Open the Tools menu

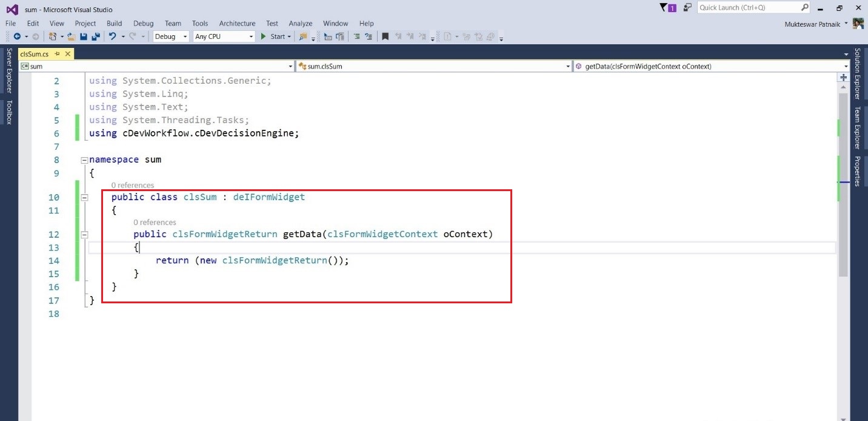[200, 24]
